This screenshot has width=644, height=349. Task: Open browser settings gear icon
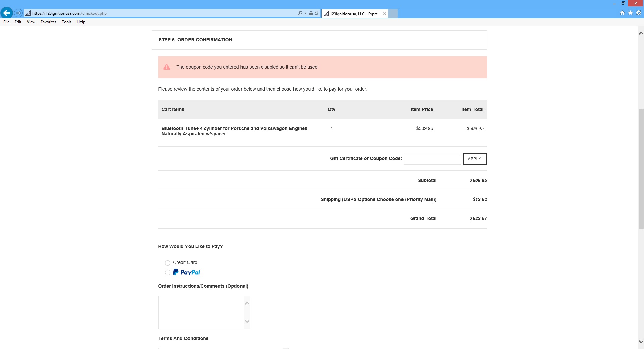pyautogui.click(x=639, y=13)
